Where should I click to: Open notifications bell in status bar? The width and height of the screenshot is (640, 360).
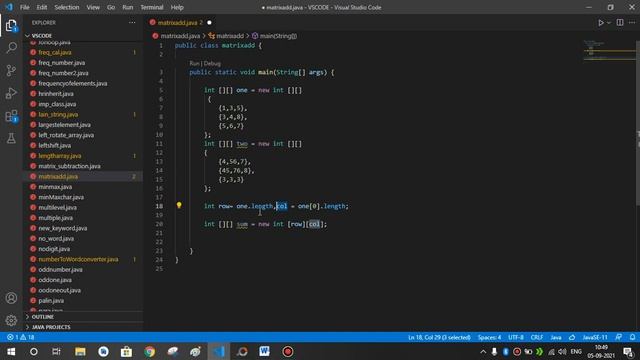pos(632,338)
